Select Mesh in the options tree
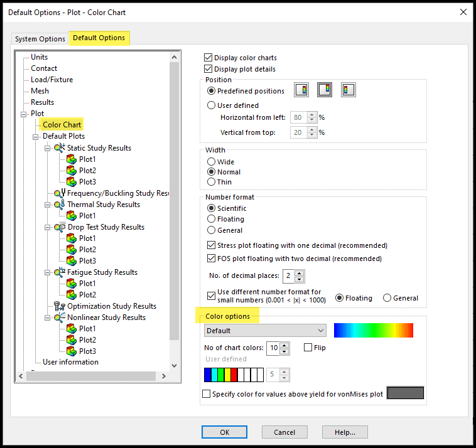The image size is (476, 448). pyautogui.click(x=40, y=91)
